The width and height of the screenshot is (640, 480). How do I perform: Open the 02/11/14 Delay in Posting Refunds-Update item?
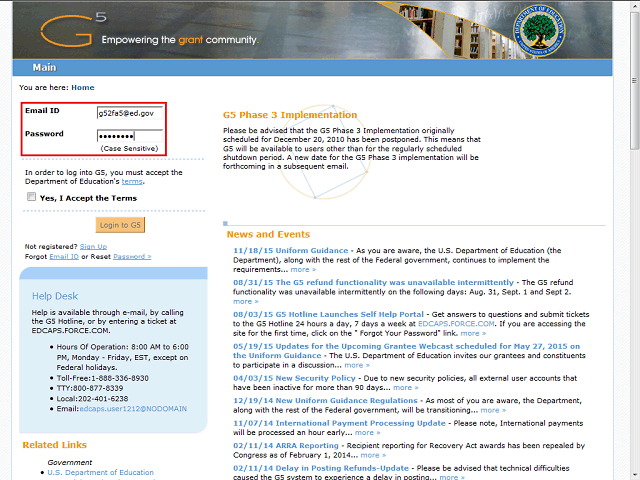pyautogui.click(x=321, y=468)
